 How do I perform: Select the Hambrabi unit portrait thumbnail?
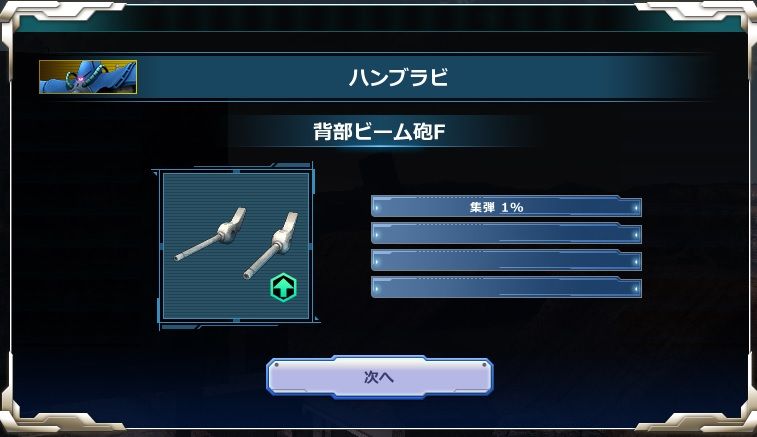(88, 77)
